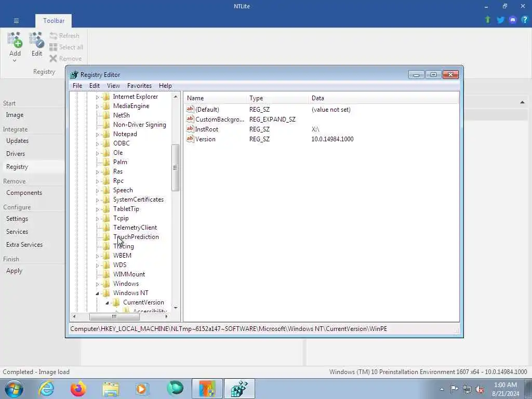Open the Edit menu in Registry Editor
The image size is (532, 399).
95,86
